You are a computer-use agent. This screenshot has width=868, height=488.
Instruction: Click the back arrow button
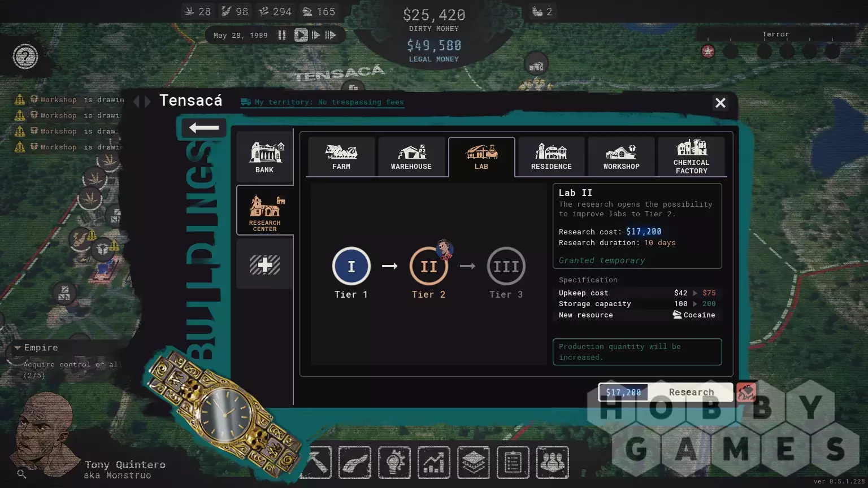click(x=204, y=128)
